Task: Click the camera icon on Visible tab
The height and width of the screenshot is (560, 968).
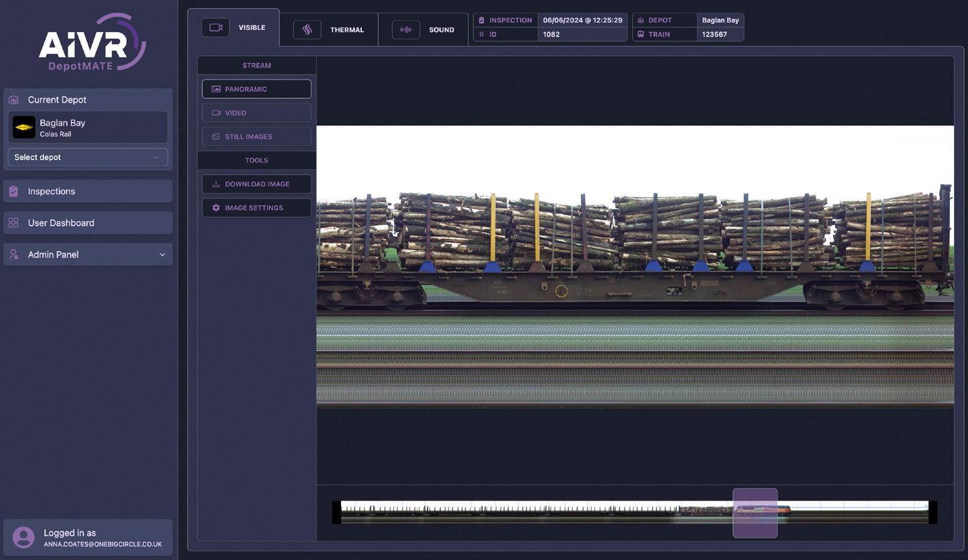Action: click(x=216, y=27)
